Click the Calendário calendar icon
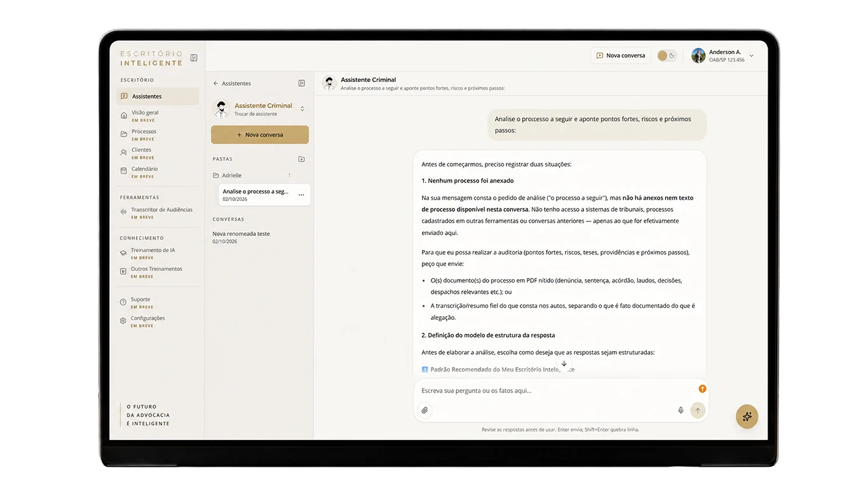868x491 pixels. point(124,171)
